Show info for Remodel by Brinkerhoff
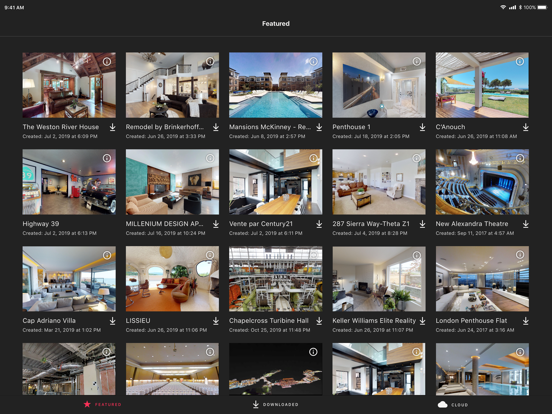Screen dimensions: 552x414 tap(210, 62)
